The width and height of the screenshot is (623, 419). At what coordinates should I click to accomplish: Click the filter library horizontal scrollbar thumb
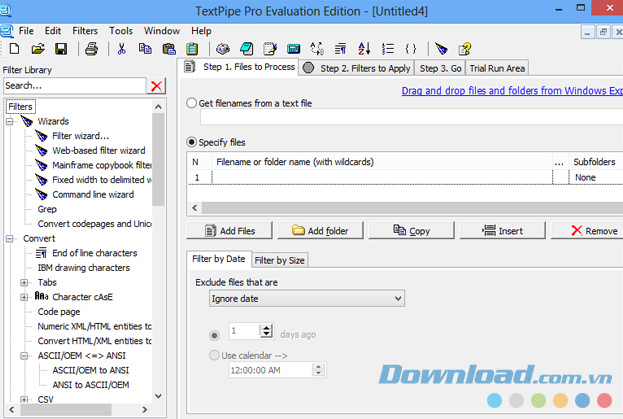[x=66, y=409]
